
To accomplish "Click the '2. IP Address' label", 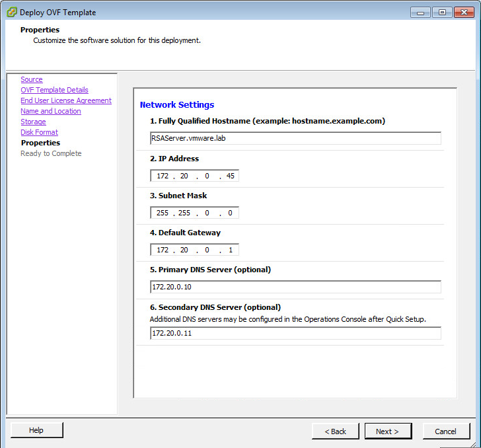I will pyautogui.click(x=174, y=159).
